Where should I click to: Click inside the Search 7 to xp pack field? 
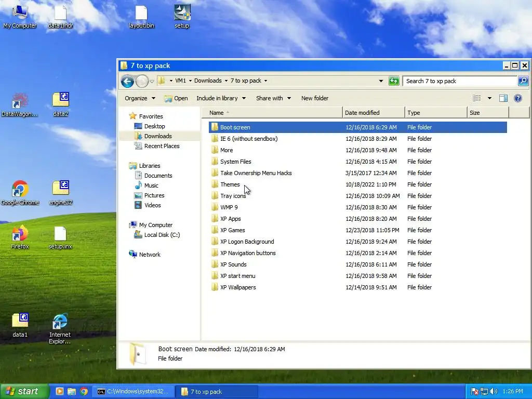point(460,81)
